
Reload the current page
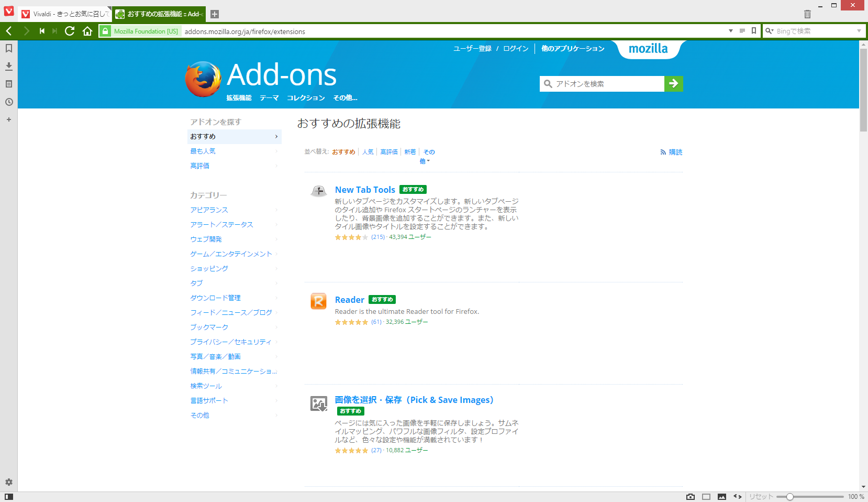coord(70,31)
